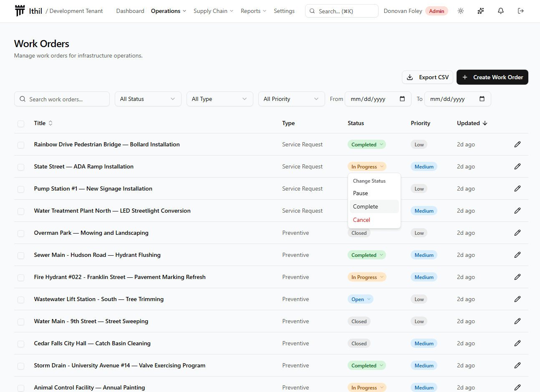Focus the global Search ⌘K box

(x=342, y=11)
